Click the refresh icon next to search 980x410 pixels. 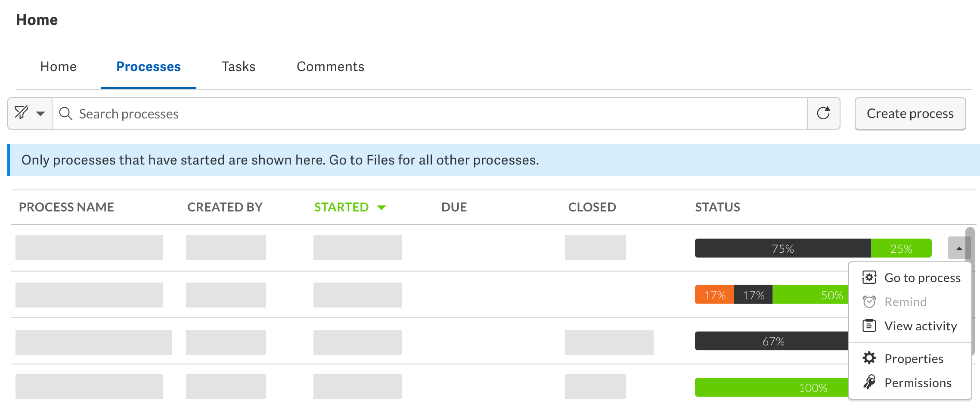coord(823,113)
